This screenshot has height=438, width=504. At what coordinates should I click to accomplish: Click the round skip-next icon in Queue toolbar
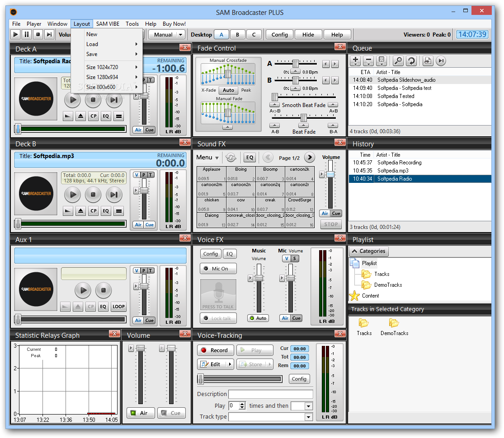(x=441, y=61)
